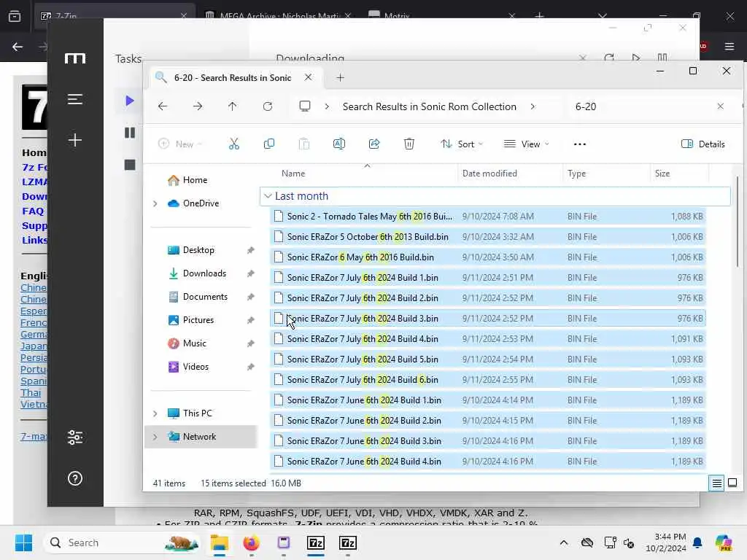The width and height of the screenshot is (747, 560).
Task: Select the 6-20 Search Results tab
Action: pos(232,77)
